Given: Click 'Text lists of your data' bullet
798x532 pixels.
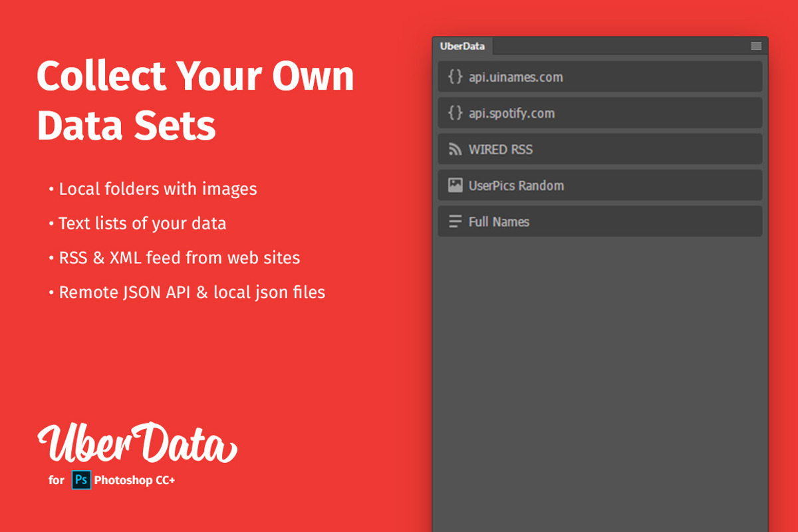Looking at the screenshot, I should pos(142,223).
